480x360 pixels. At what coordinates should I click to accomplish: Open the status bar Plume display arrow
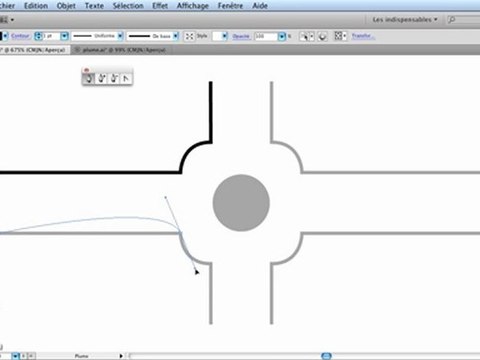(121, 356)
